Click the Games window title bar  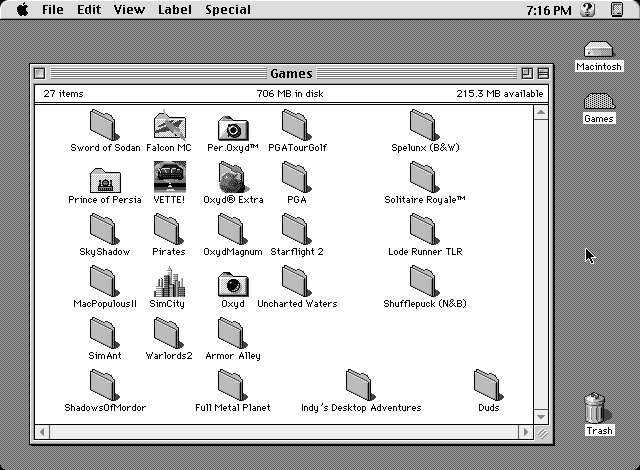291,73
